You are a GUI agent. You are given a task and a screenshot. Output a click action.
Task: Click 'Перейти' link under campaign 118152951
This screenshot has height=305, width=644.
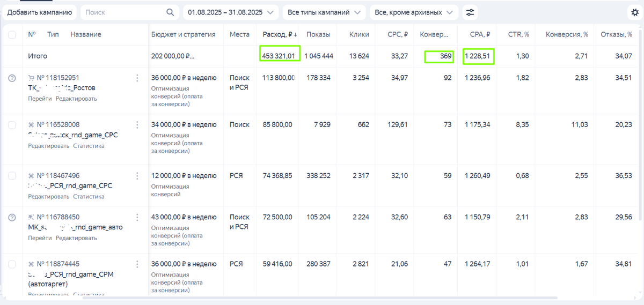(40, 99)
